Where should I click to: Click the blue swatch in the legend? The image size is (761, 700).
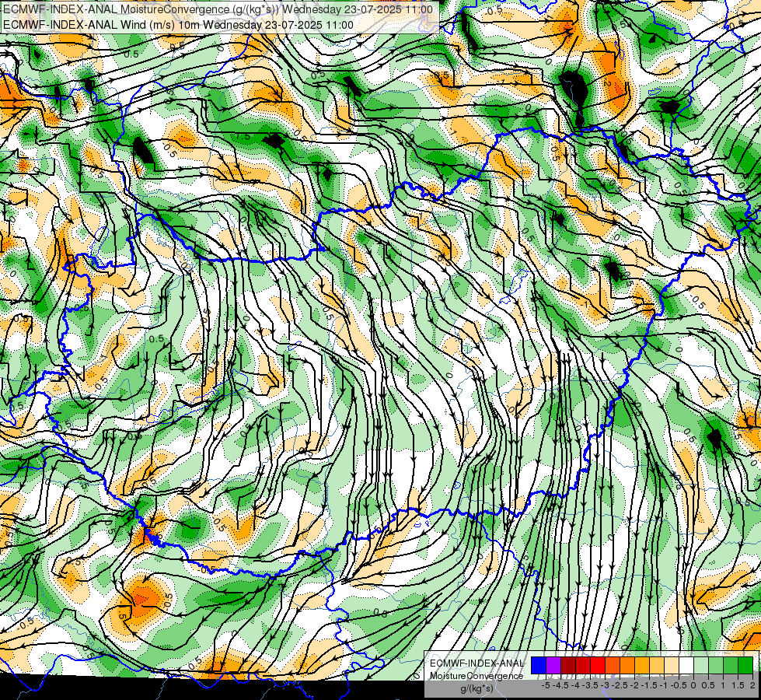click(x=539, y=666)
